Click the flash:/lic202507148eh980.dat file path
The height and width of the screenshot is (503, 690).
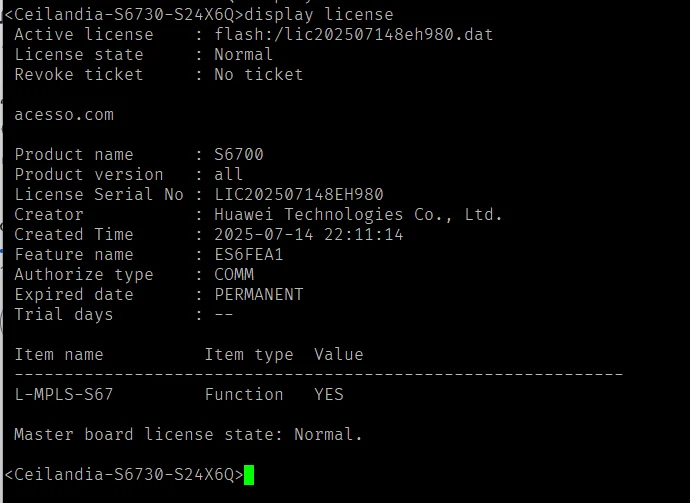pyautogui.click(x=354, y=34)
